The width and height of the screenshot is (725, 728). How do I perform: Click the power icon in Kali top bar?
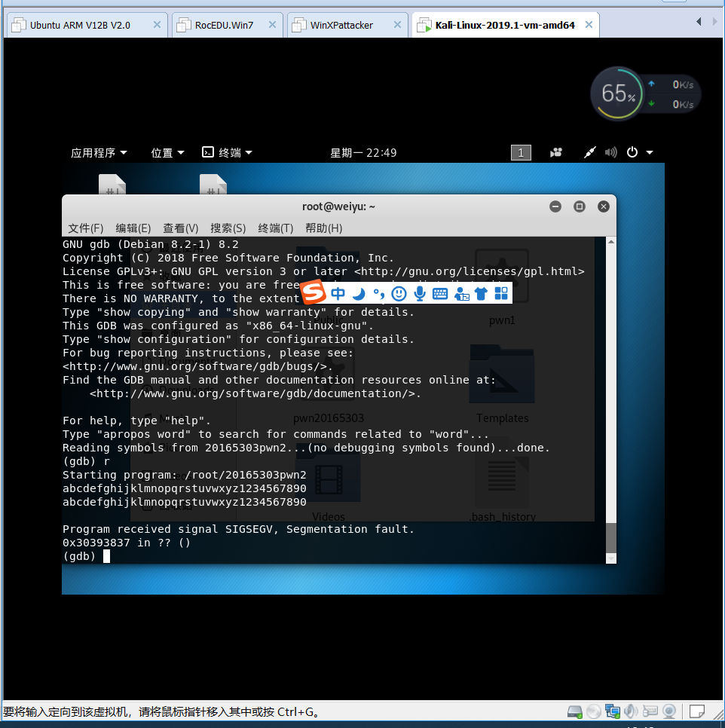pyautogui.click(x=632, y=152)
